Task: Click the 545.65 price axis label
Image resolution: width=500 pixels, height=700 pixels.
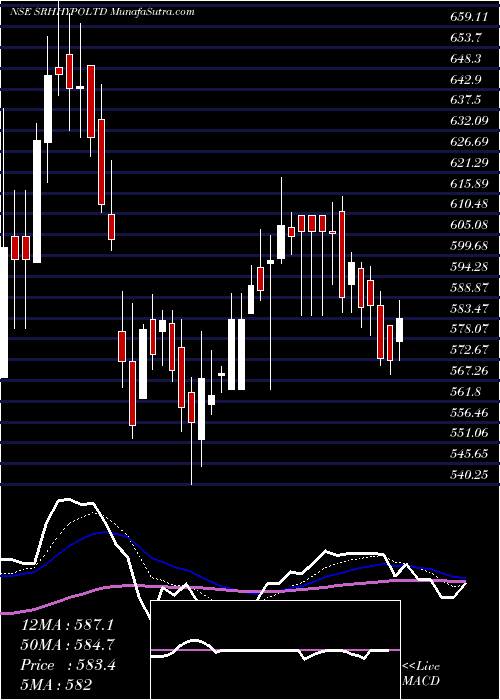Action: [467, 454]
